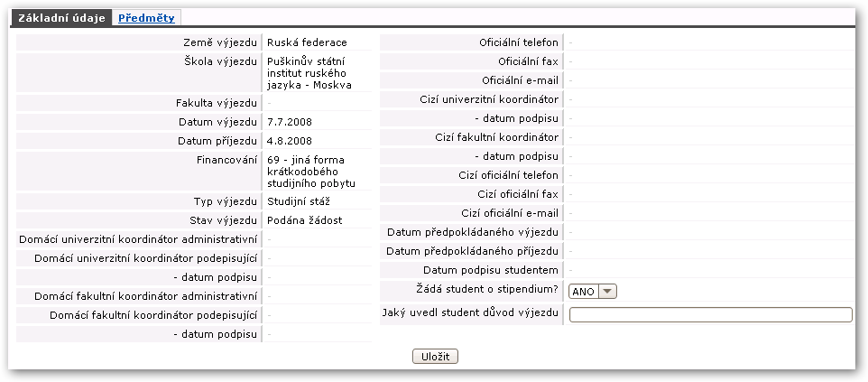Click the Uložit button
The image size is (868, 382).
tap(435, 357)
